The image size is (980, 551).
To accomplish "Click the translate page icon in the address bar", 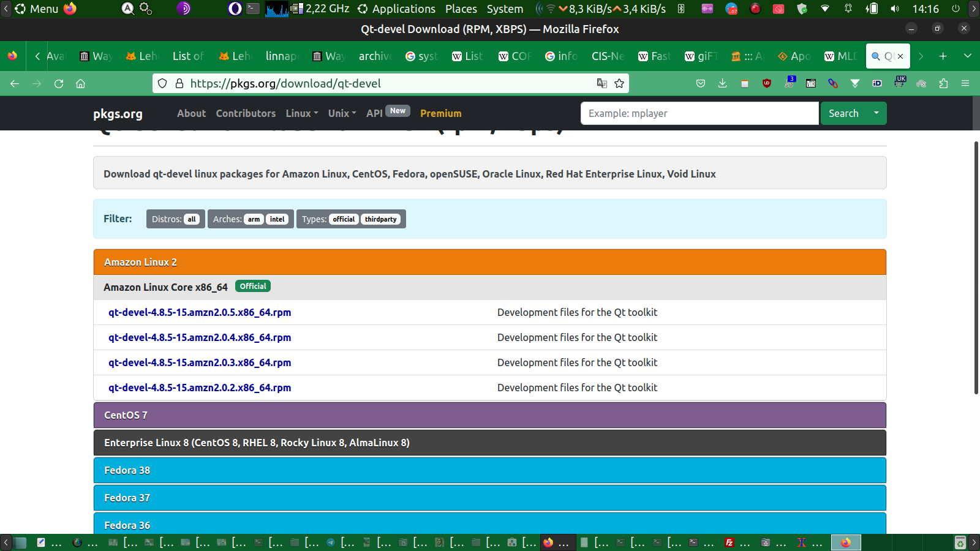I will tap(602, 83).
